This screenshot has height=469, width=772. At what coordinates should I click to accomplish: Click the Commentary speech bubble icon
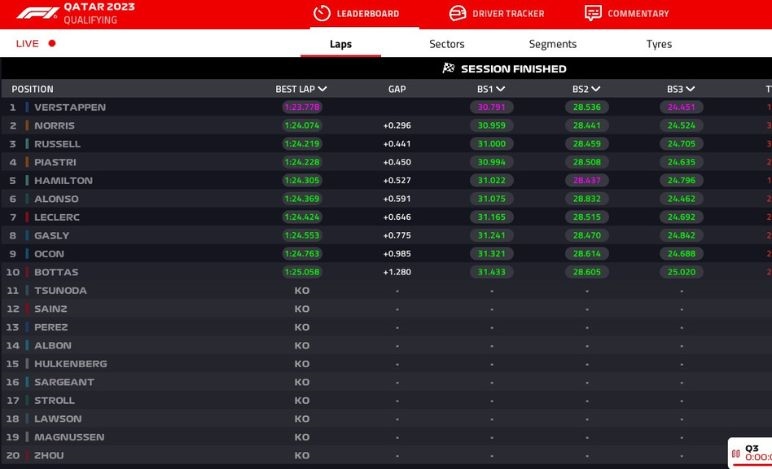(x=593, y=13)
